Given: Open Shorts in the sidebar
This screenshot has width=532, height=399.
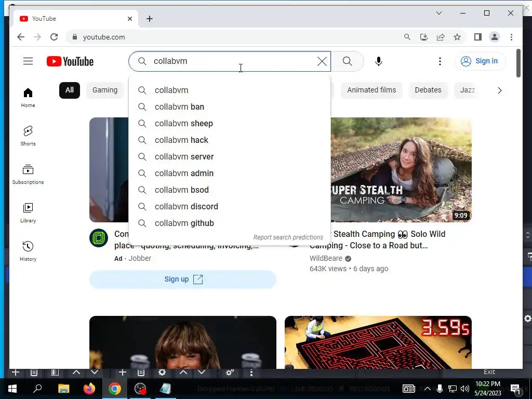Looking at the screenshot, I should tap(28, 136).
